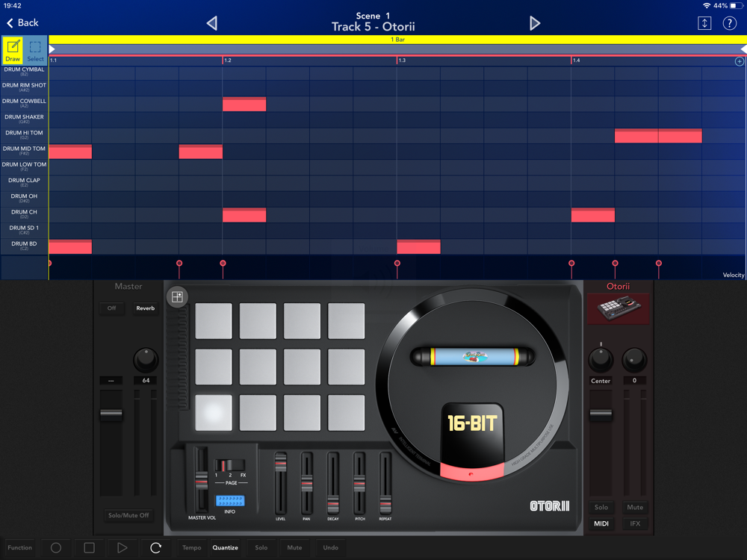747x560 pixels.
Task: Open the Tempo setting
Action: click(191, 547)
